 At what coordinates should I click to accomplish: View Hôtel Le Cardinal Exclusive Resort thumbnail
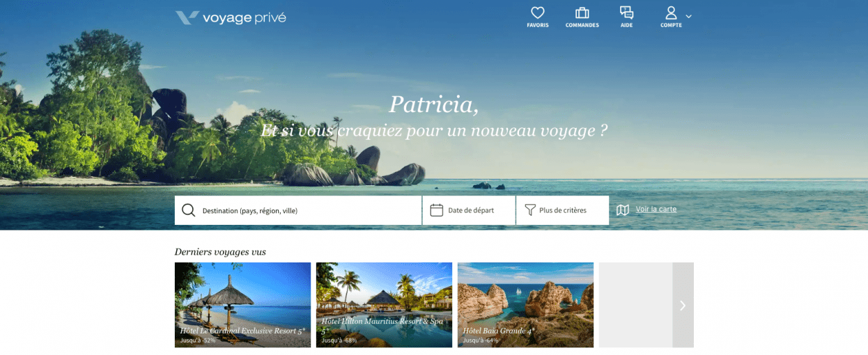242,305
